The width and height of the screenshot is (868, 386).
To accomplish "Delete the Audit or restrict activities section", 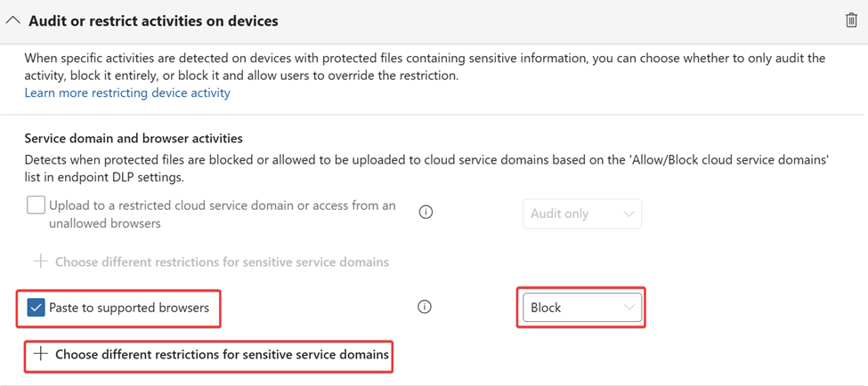I will coord(851,20).
